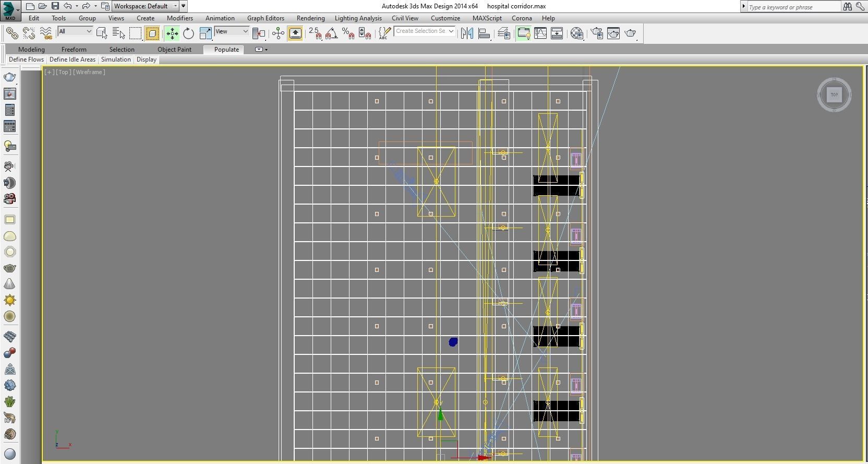Open the Define Flows panel
Viewport: 868px width, 464px height.
click(x=26, y=60)
